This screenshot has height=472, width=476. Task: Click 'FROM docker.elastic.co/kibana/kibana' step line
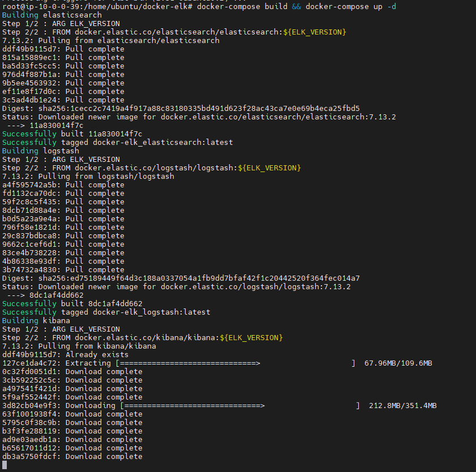[143, 338]
